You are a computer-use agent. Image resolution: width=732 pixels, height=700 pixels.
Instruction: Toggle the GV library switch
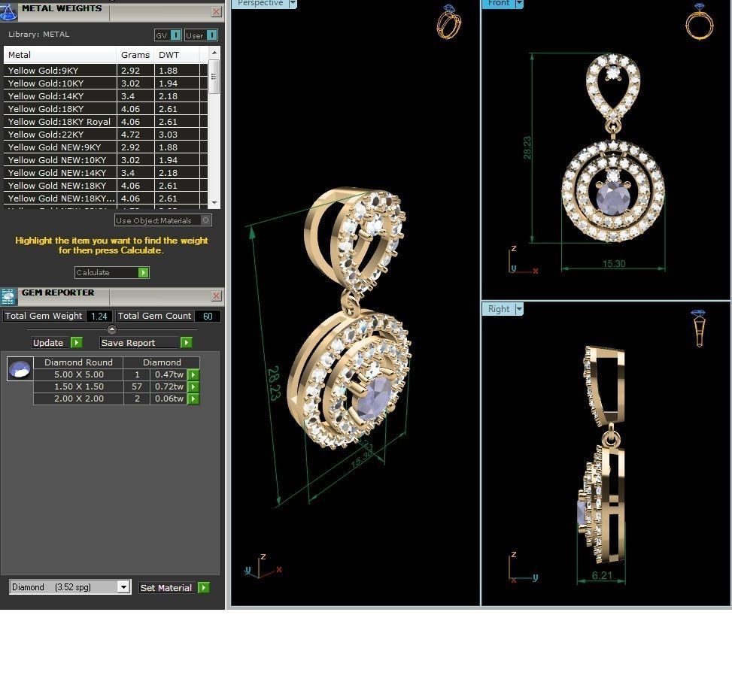click(175, 35)
